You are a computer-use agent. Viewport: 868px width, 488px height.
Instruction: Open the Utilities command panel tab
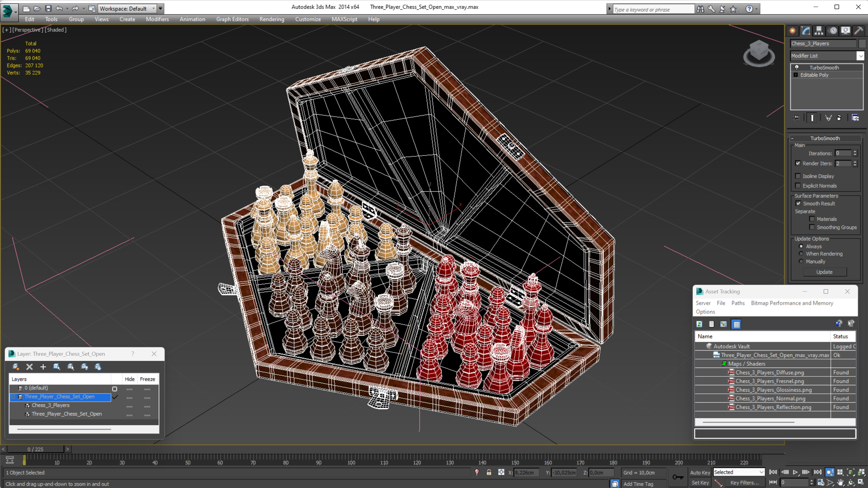click(859, 31)
